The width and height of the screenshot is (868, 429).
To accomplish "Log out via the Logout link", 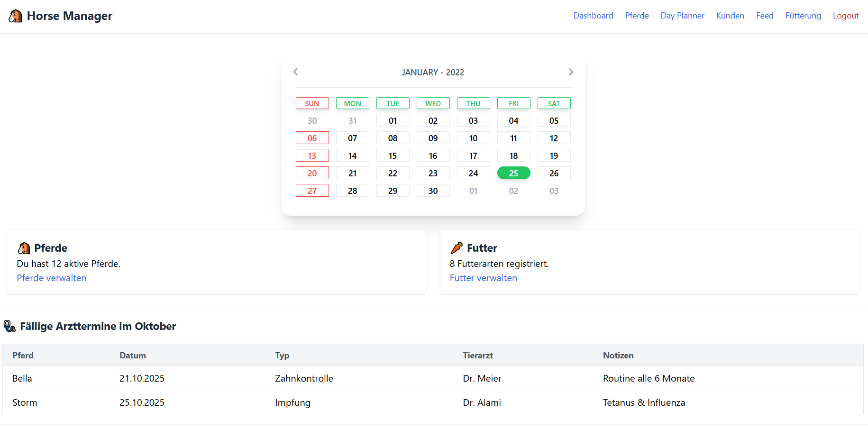I will (x=846, y=15).
